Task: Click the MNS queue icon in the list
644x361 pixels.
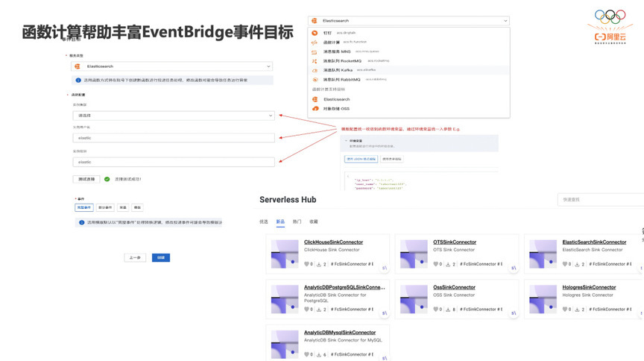Action: [x=315, y=51]
